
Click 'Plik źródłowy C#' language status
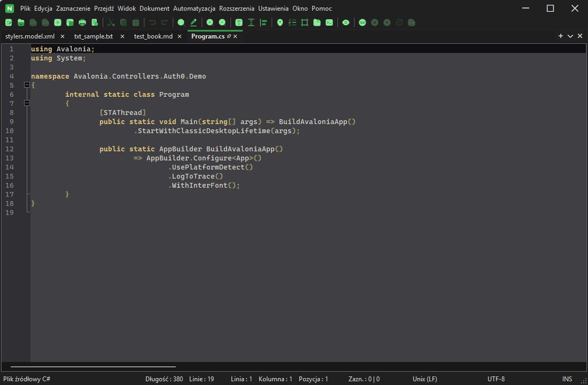click(x=27, y=379)
